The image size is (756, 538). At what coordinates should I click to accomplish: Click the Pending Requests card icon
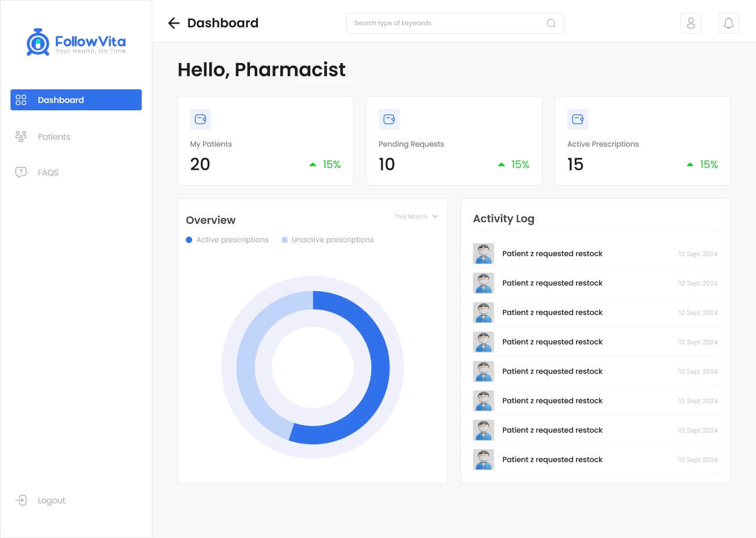389,119
